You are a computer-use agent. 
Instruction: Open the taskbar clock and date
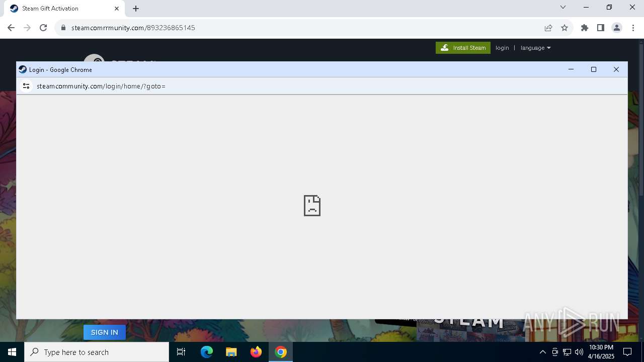point(601,352)
